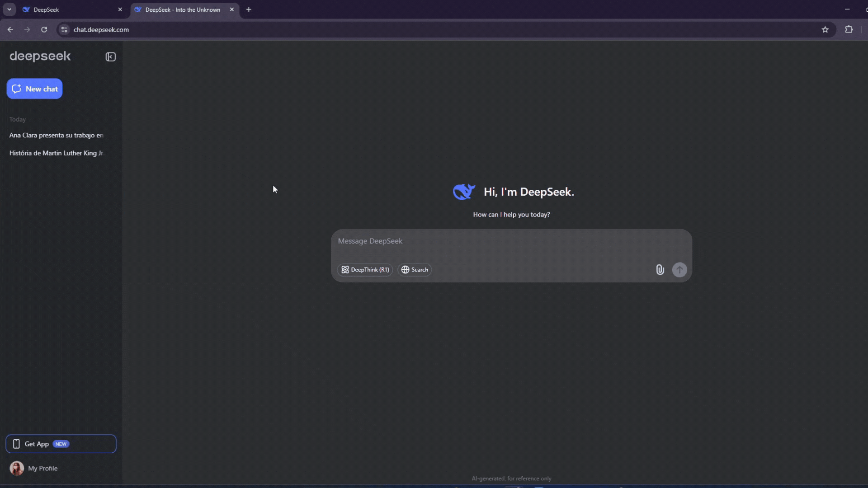868x488 pixels.
Task: Attach a file using the paperclip icon
Action: (x=660, y=270)
